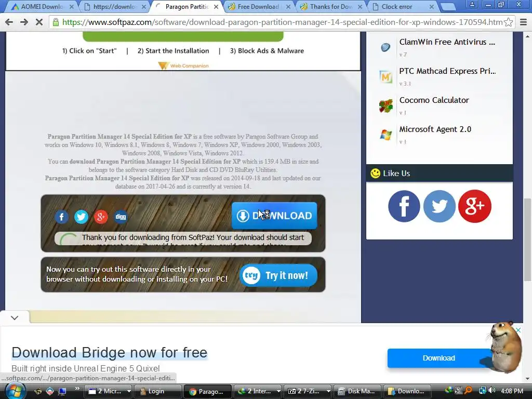Screen dimensions: 532x399
Task: Collapse the bottom ad with the chevron
Action: [x=14, y=318]
